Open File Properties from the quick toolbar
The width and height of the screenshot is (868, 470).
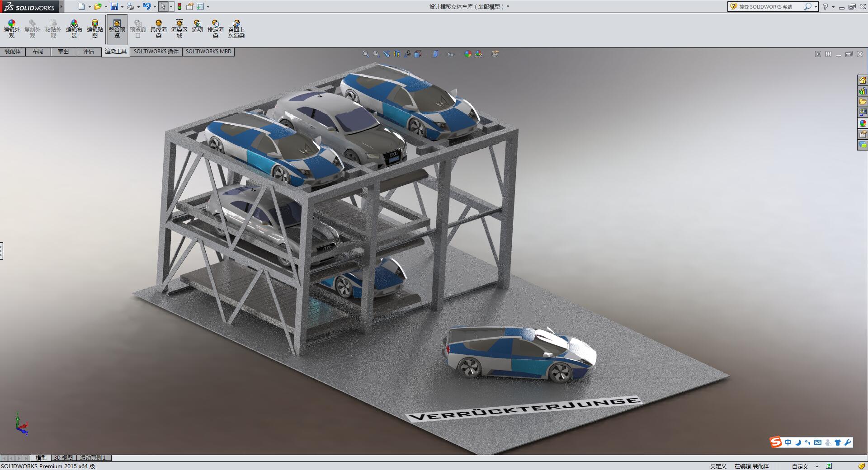190,6
